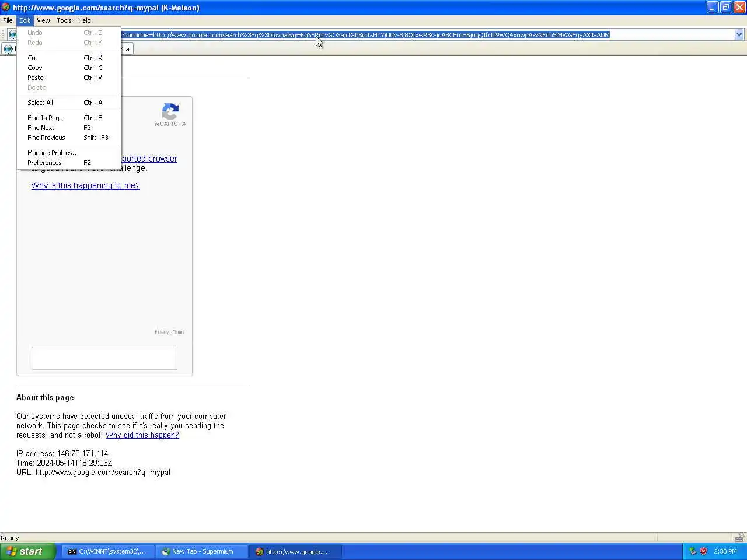The height and width of the screenshot is (560, 747).
Task: Click the 'URL: http://www.google.com/search?q=mypal' text
Action: 93,472
